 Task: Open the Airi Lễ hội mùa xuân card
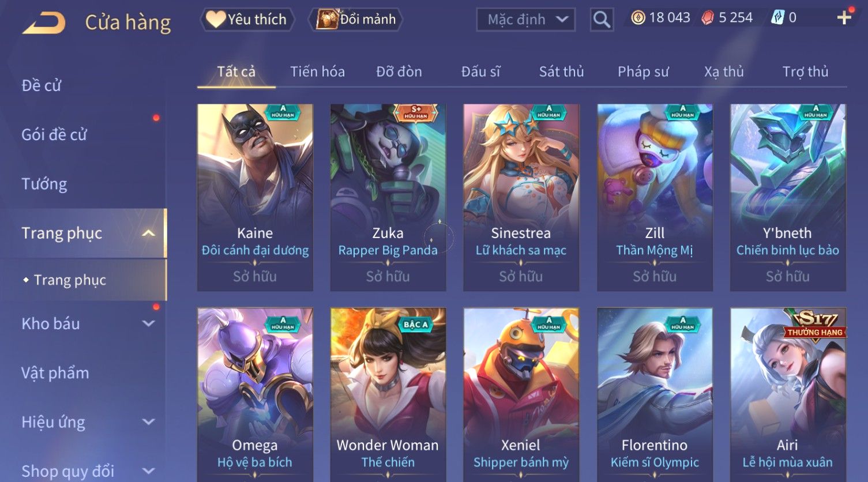point(788,394)
